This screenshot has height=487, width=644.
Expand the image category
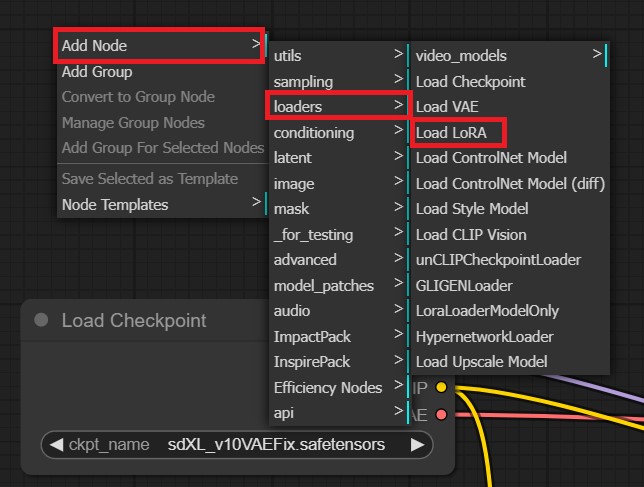click(x=339, y=184)
